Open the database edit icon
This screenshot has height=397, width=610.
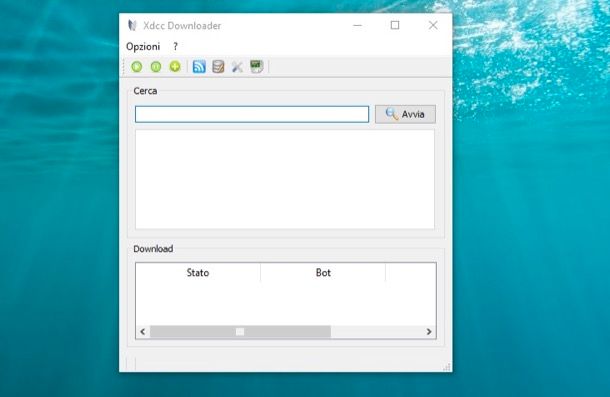(x=218, y=67)
